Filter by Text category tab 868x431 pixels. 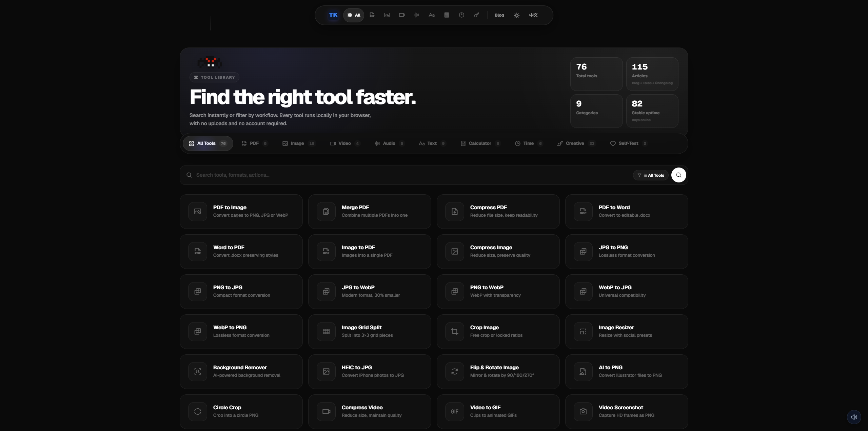(432, 143)
